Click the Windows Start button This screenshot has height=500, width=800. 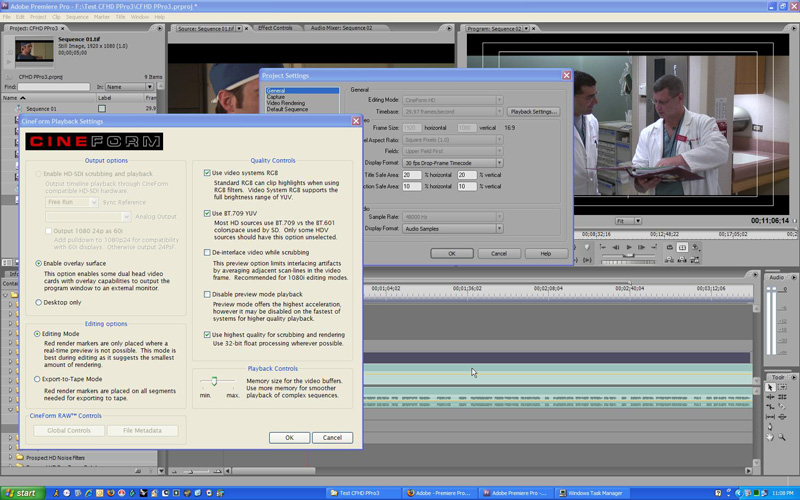coord(20,493)
